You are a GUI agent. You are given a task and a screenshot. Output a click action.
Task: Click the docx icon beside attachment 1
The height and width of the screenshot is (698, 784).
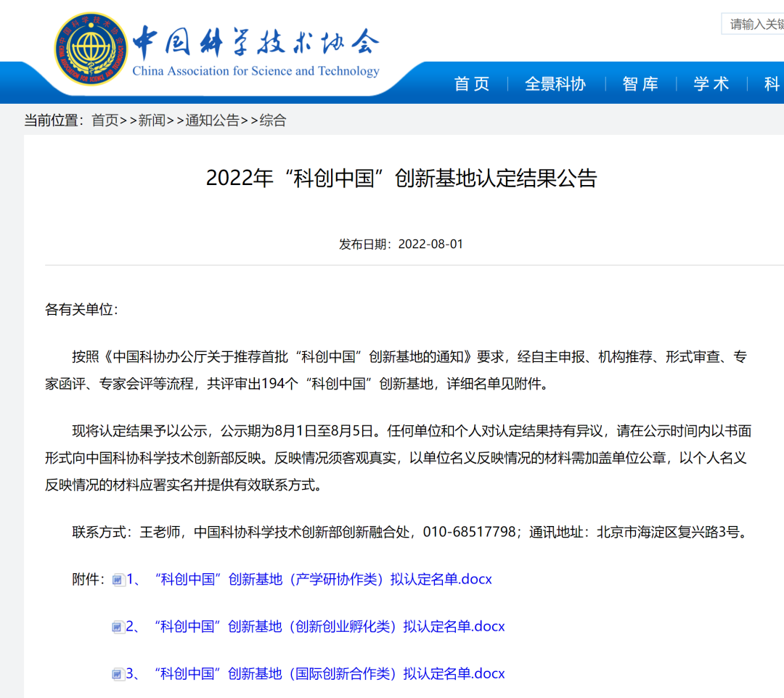118,580
